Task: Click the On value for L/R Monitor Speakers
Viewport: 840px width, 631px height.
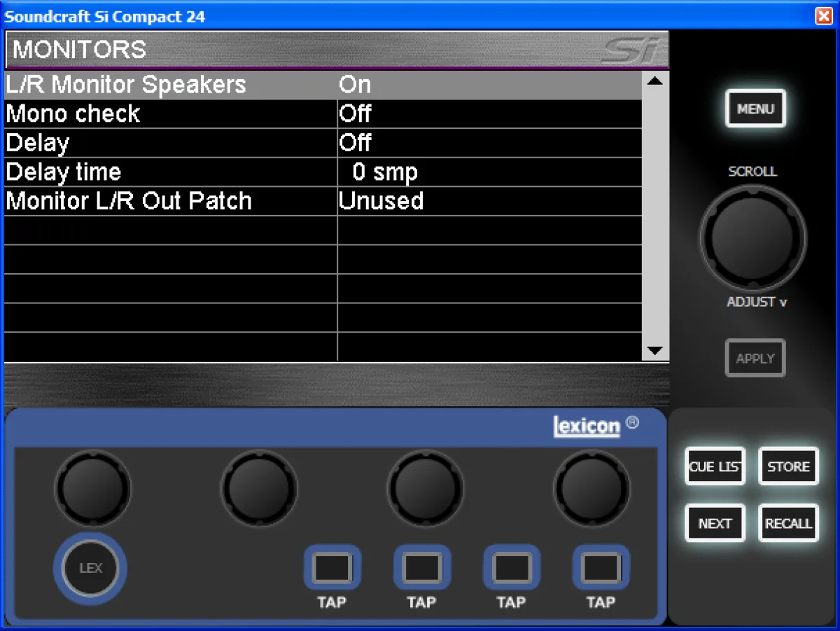Action: coord(355,85)
